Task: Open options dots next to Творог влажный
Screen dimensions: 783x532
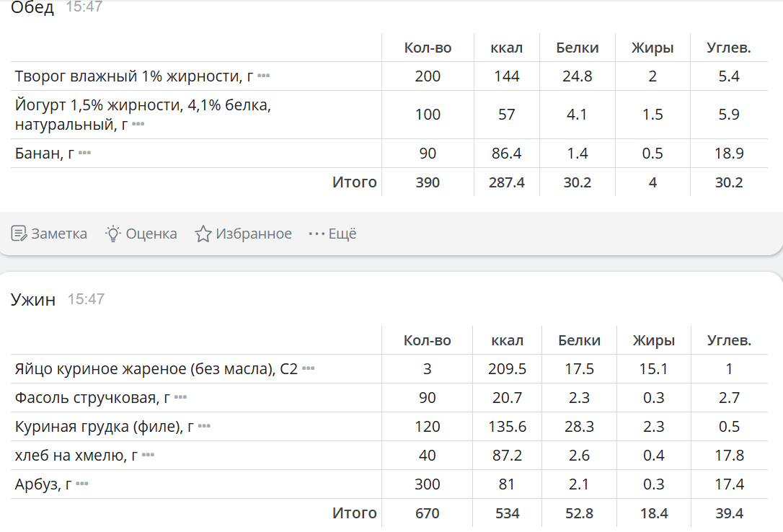Action: coord(264,76)
